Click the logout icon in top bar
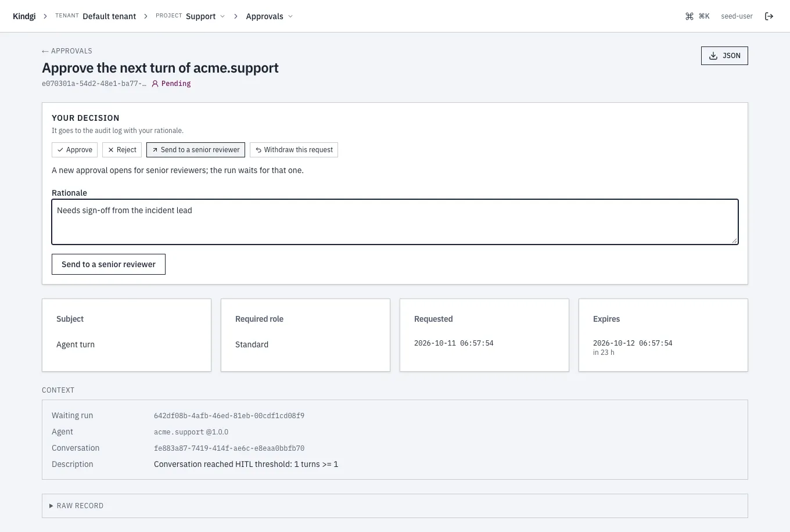790x532 pixels. 769,16
